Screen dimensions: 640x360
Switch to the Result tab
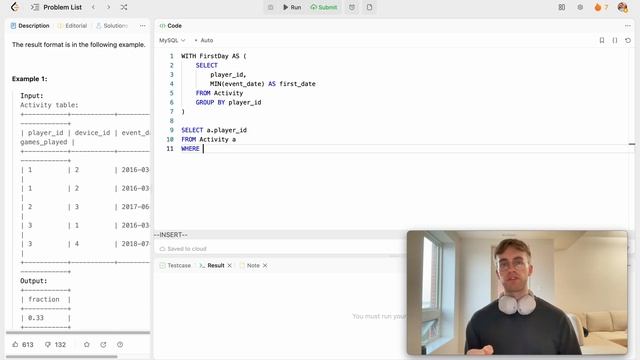coord(212,265)
